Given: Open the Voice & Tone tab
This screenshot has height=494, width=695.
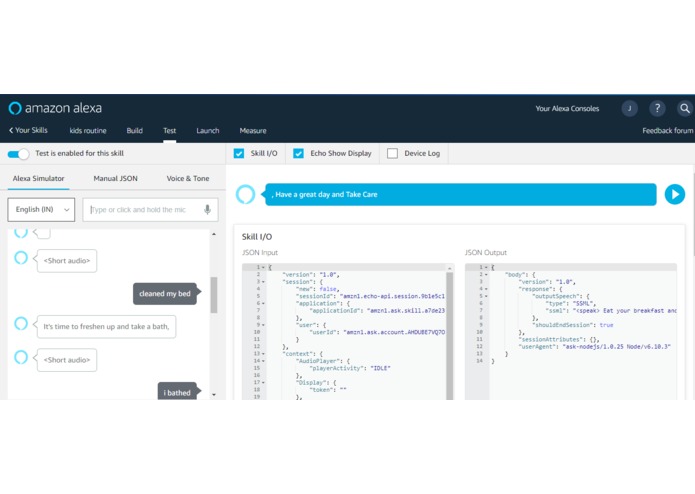Looking at the screenshot, I should [187, 178].
